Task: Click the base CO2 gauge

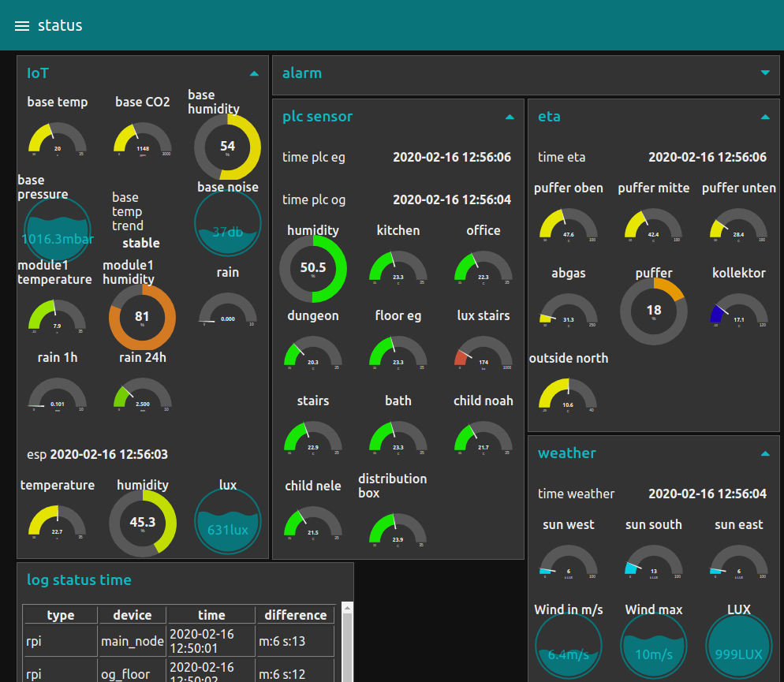Action: [x=142, y=140]
